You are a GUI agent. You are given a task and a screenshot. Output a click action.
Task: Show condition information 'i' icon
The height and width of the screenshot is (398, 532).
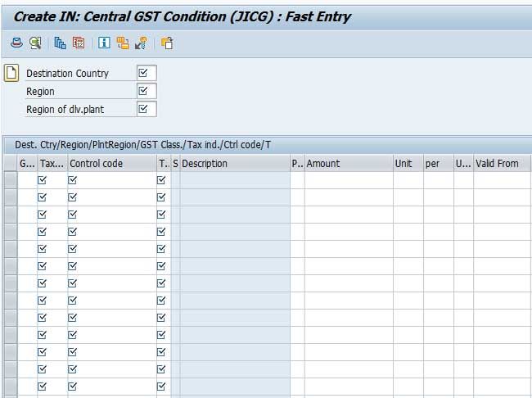pos(104,43)
